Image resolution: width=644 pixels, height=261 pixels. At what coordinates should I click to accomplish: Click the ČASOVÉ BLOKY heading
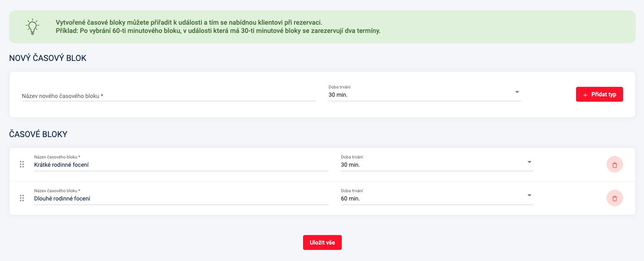tap(38, 134)
